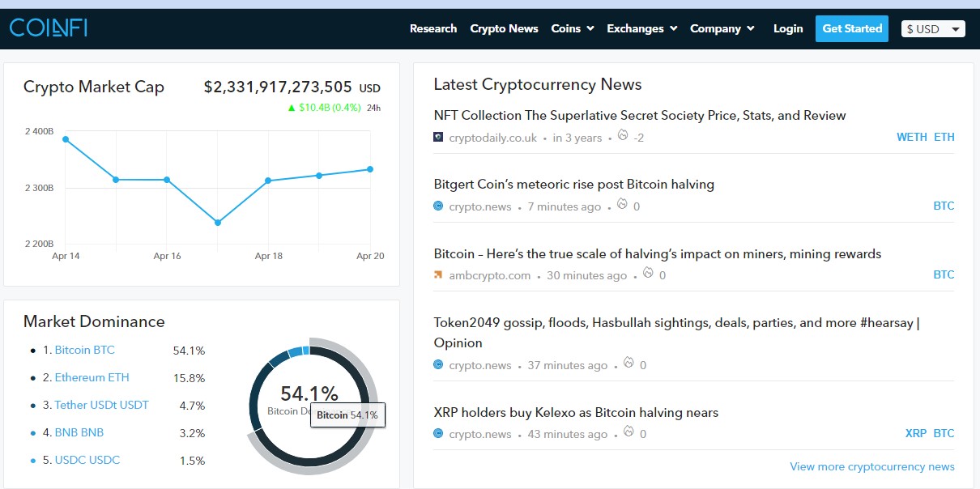This screenshot has height=489, width=980.
Task: Click the 15.8% Ethereum dominance value
Action: [189, 378]
